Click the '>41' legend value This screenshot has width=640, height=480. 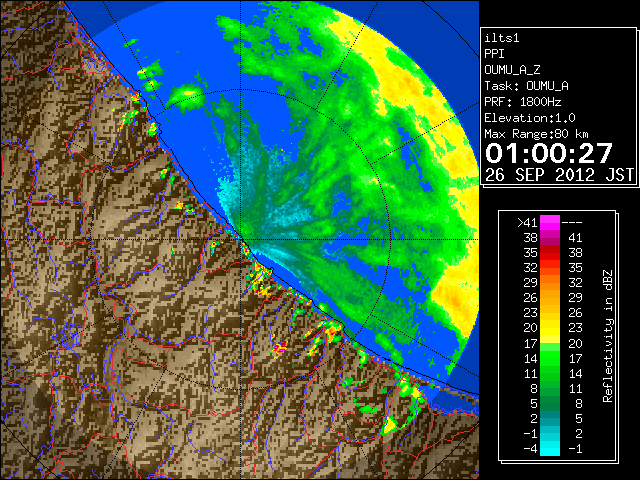point(527,223)
